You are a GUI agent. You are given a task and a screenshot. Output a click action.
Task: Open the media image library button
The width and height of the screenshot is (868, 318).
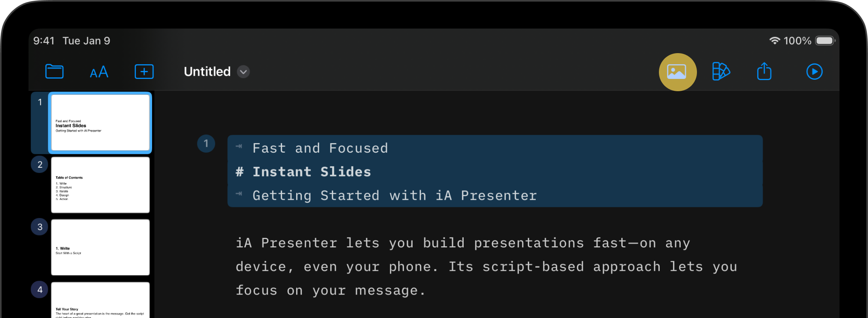point(677,72)
